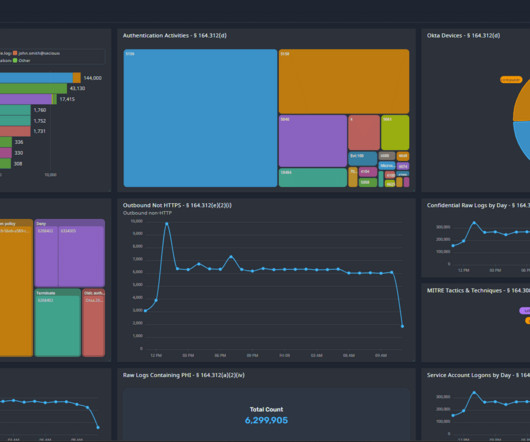Click the Authentication Activities panel title
This screenshot has width=530, height=442.
click(174, 35)
